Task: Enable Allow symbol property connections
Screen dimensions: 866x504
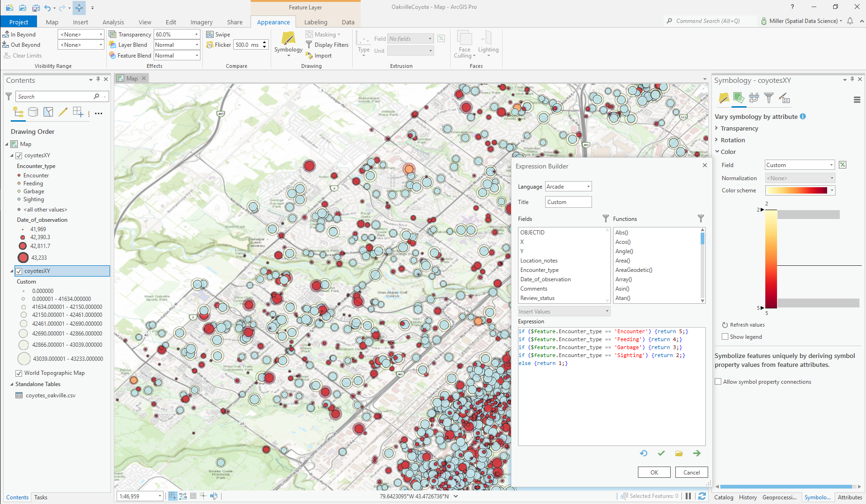Action: click(718, 381)
